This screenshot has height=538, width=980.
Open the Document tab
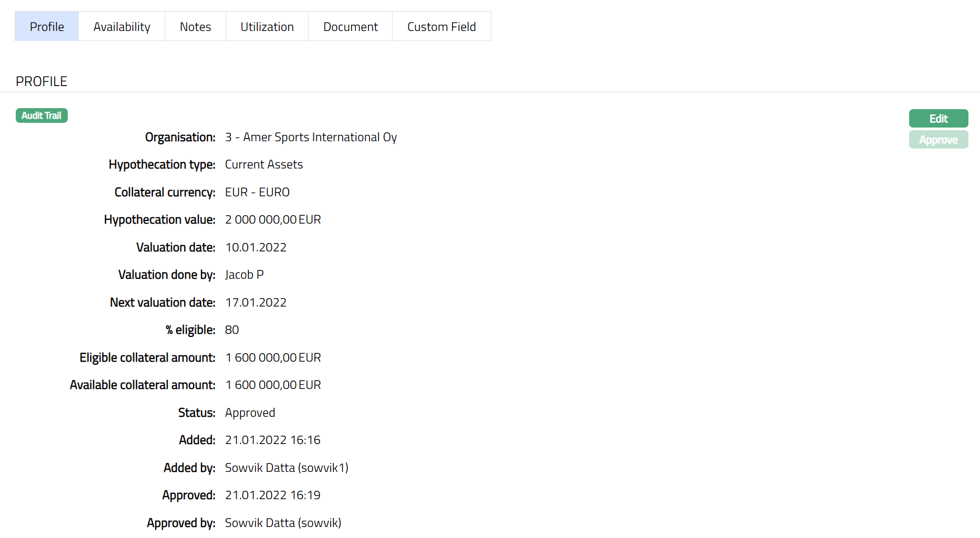[x=350, y=27]
